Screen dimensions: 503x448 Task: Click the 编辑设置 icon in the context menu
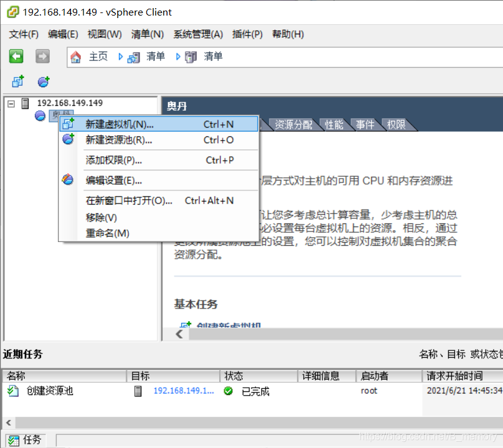(68, 180)
